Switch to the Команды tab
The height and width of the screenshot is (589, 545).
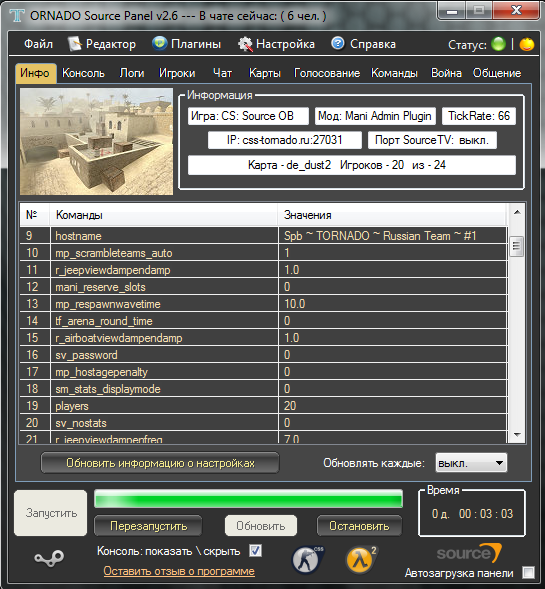[x=394, y=73]
